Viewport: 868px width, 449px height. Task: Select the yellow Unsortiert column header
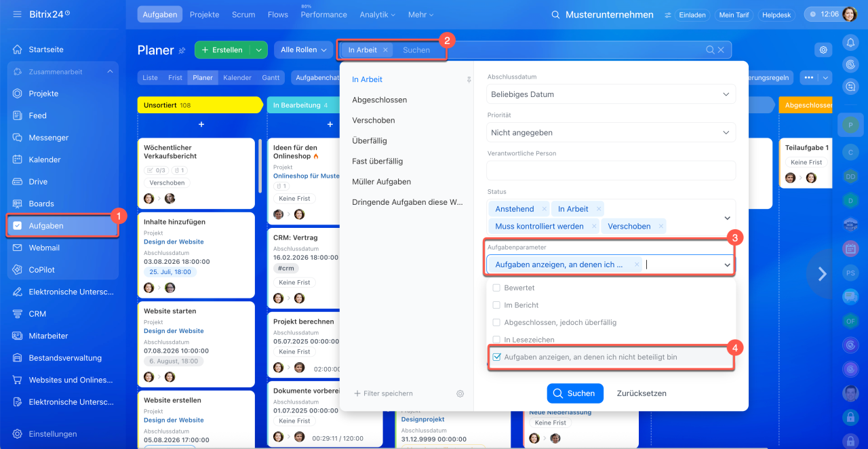pos(199,105)
